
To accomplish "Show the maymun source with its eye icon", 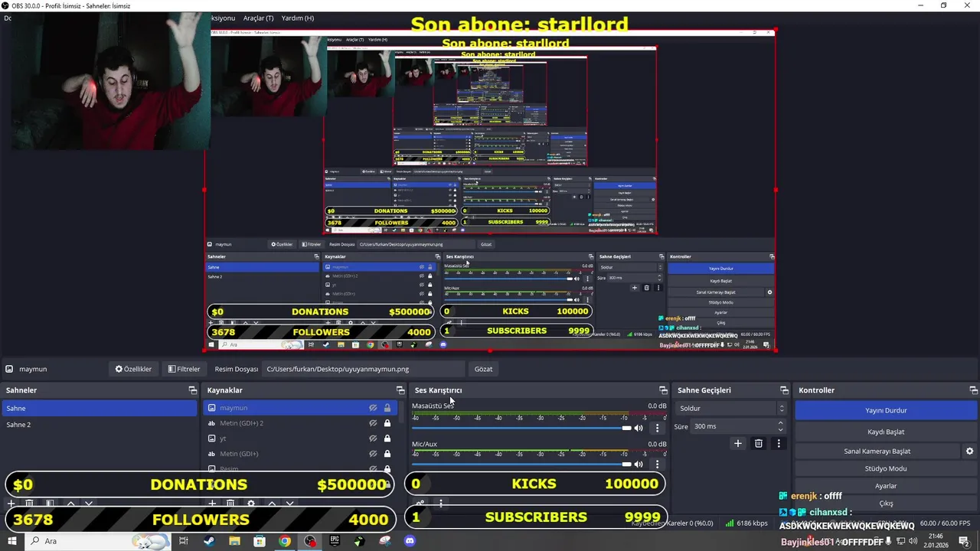I will [x=373, y=408].
